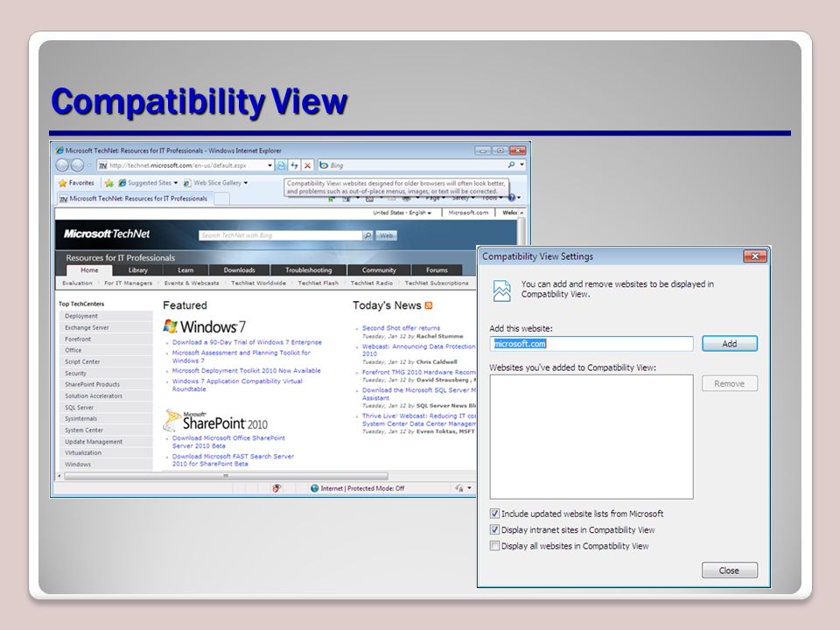This screenshot has width=840, height=630.
Task: Open the RSS feed icon beside Today's News
Action: point(428,305)
